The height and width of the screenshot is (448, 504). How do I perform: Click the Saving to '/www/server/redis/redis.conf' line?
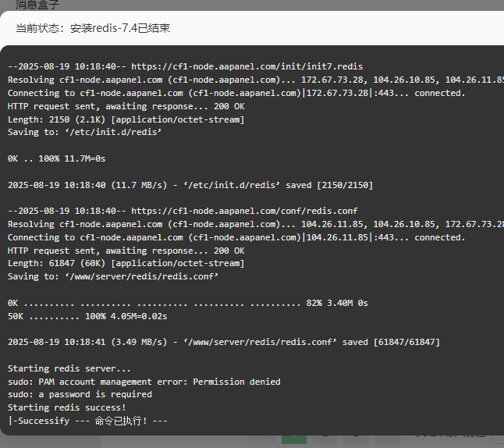point(113,276)
